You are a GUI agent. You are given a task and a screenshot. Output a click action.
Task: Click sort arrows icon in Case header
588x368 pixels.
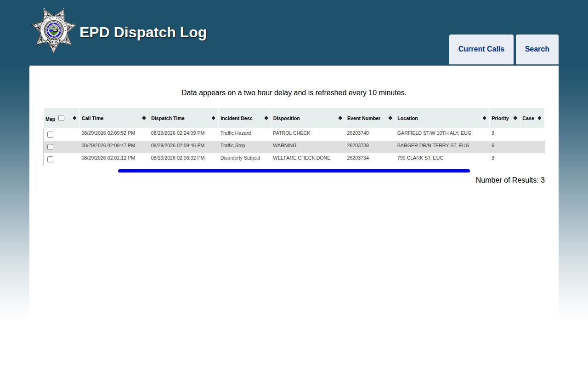(539, 118)
